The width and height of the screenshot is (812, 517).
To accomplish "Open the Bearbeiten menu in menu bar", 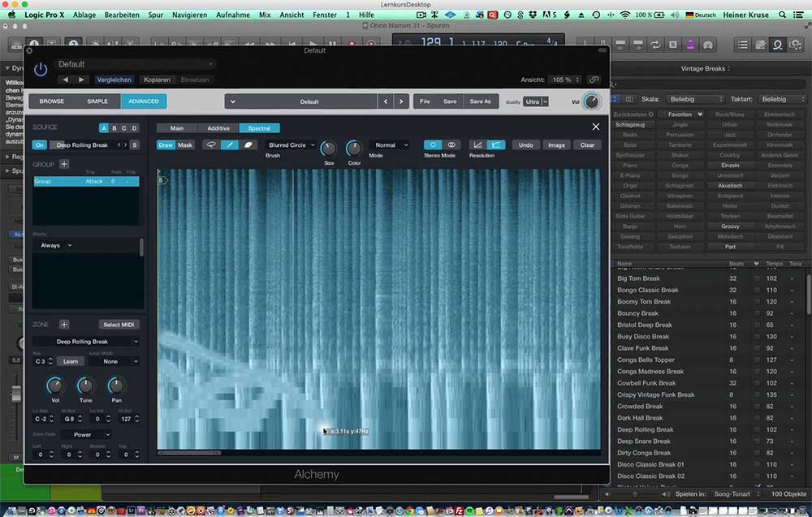I will tap(121, 15).
